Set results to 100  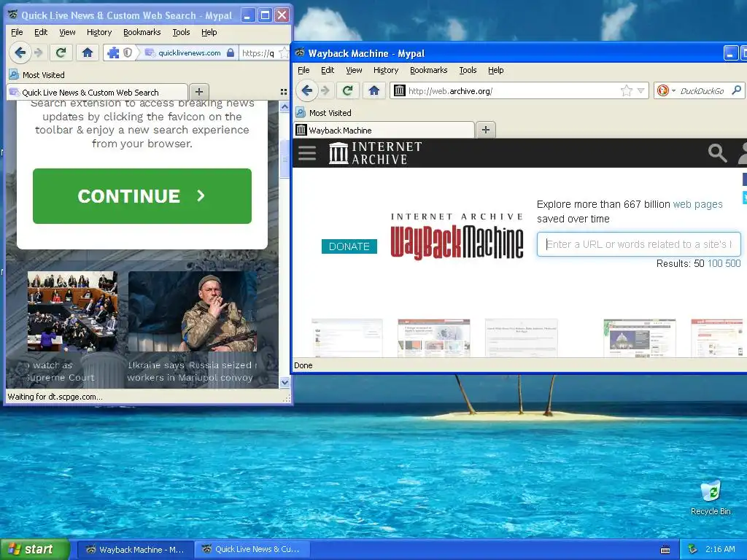(x=715, y=263)
